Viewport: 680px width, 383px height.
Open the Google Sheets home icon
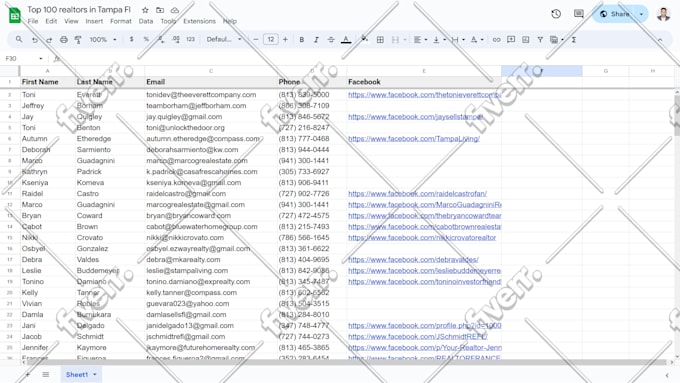pos(15,15)
